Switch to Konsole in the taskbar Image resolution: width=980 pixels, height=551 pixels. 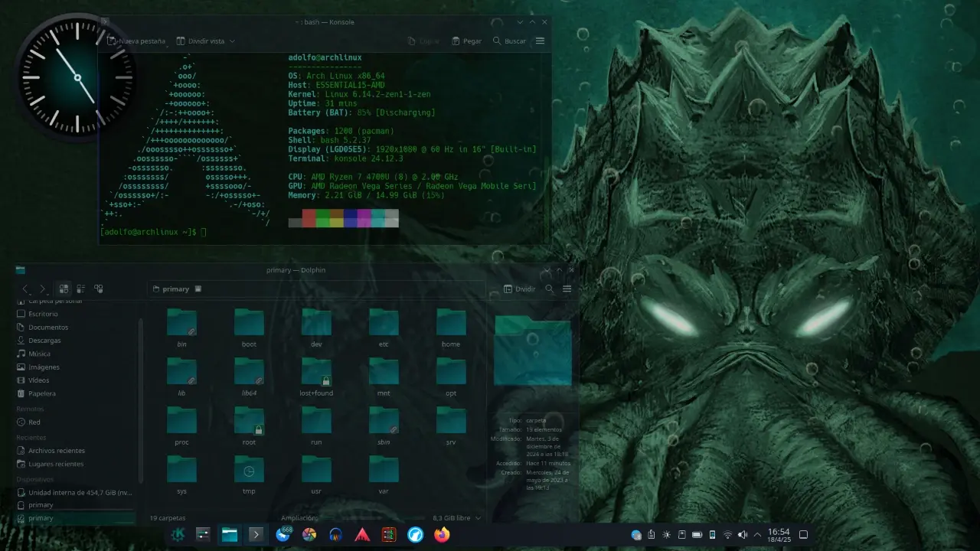point(256,535)
